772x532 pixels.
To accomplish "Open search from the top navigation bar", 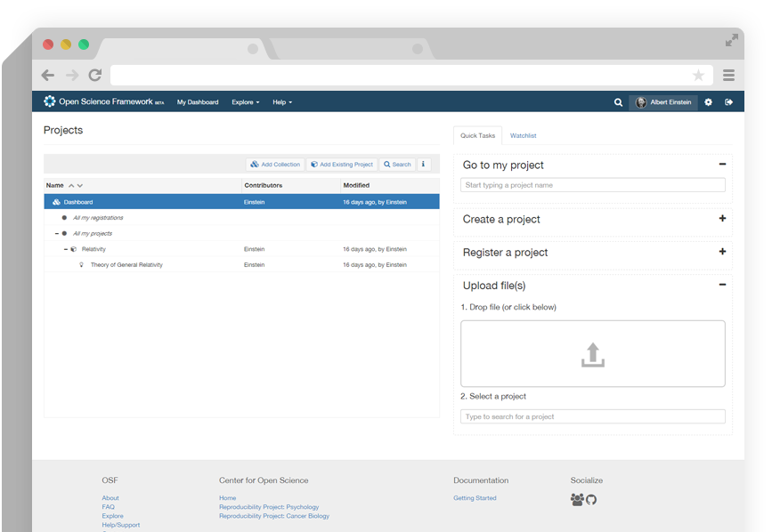I will click(619, 101).
